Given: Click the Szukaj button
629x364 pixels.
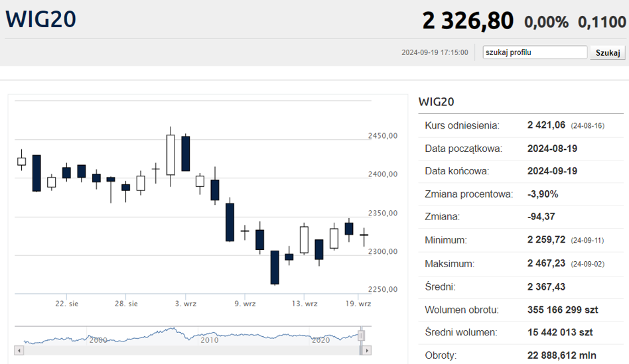Looking at the screenshot, I should click(607, 52).
